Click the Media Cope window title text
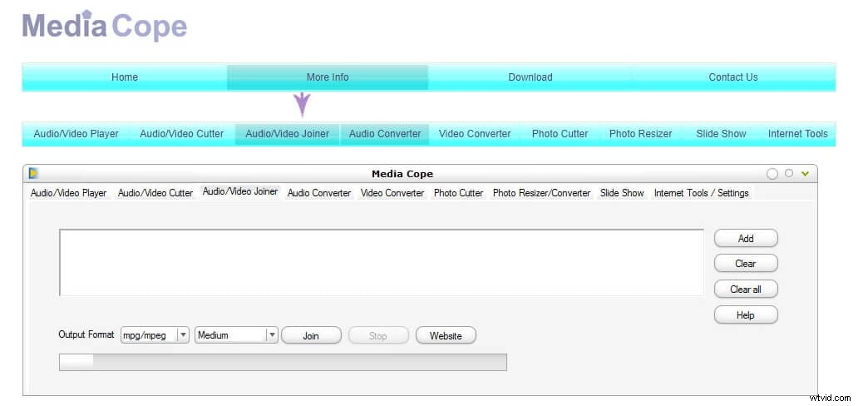The width and height of the screenshot is (868, 406). point(402,174)
